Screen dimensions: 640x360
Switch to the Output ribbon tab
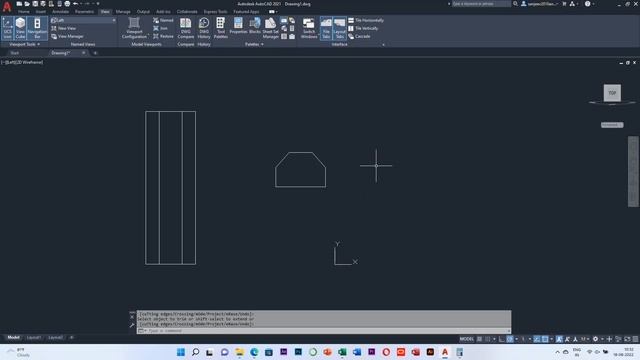[143, 12]
